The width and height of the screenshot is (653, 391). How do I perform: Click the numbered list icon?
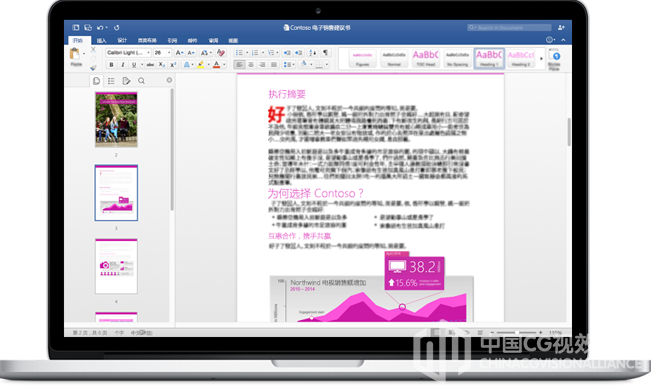click(x=255, y=52)
